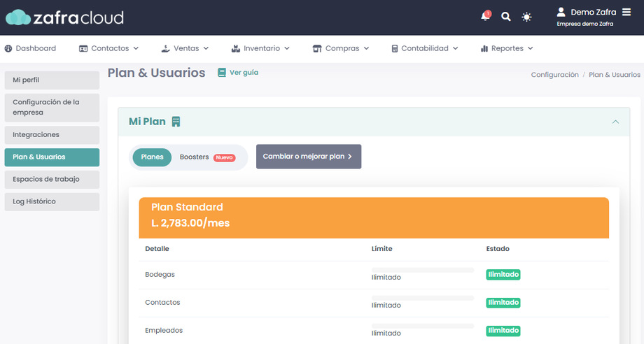Expand the Ventas menu chevron
This screenshot has width=644, height=344.
(206, 48)
